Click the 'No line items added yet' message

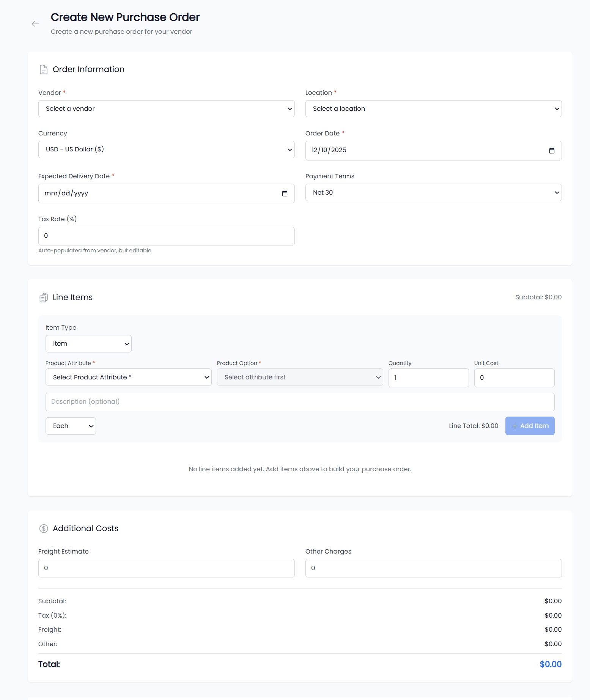300,469
